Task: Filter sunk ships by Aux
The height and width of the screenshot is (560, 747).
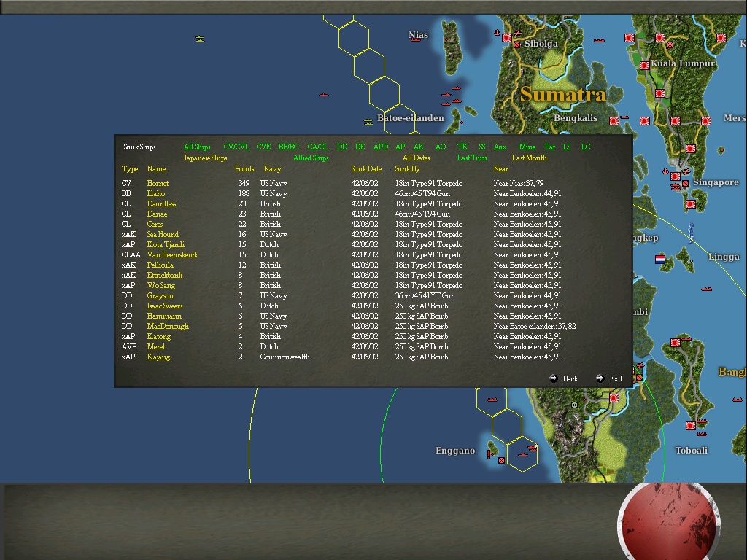Action: [500, 147]
